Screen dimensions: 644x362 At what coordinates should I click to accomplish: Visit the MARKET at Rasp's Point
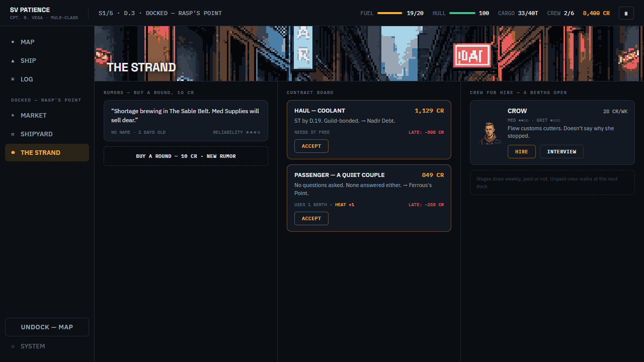pyautogui.click(x=47, y=115)
